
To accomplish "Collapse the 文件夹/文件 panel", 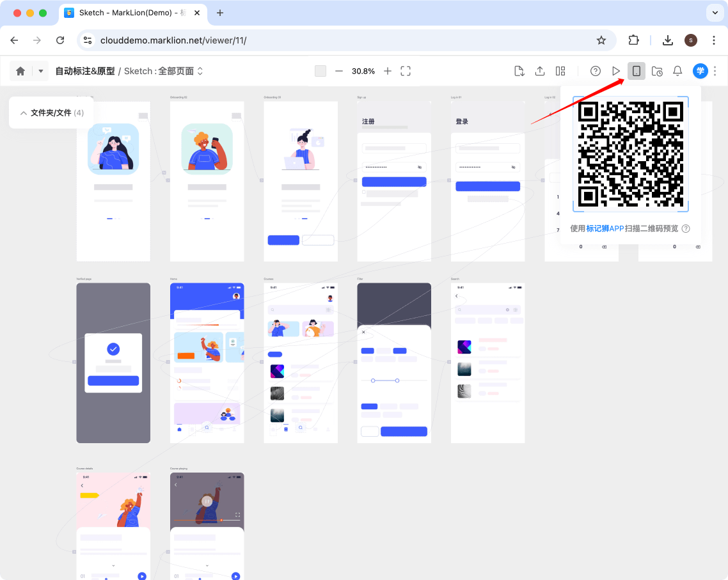I will click(x=24, y=113).
